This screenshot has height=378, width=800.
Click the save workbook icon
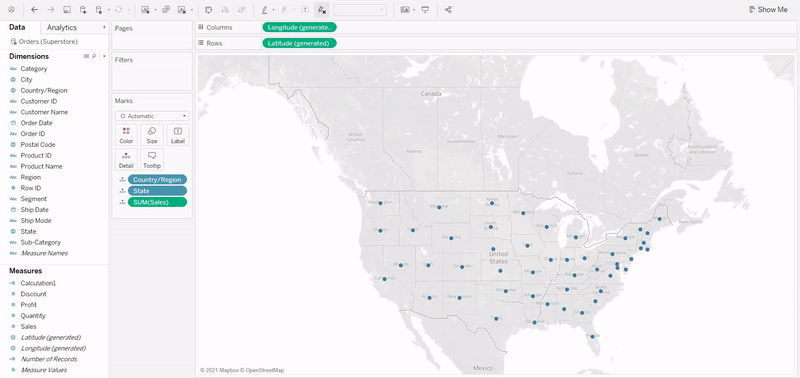[x=67, y=10]
